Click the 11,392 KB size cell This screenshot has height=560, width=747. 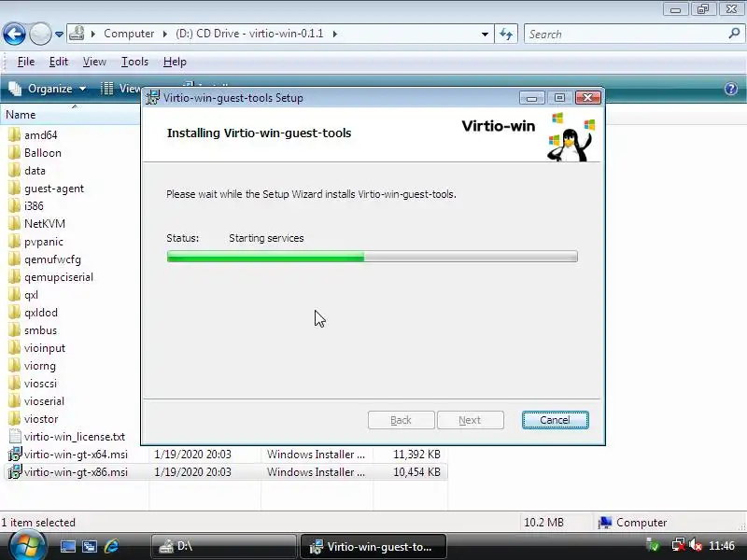click(x=416, y=455)
